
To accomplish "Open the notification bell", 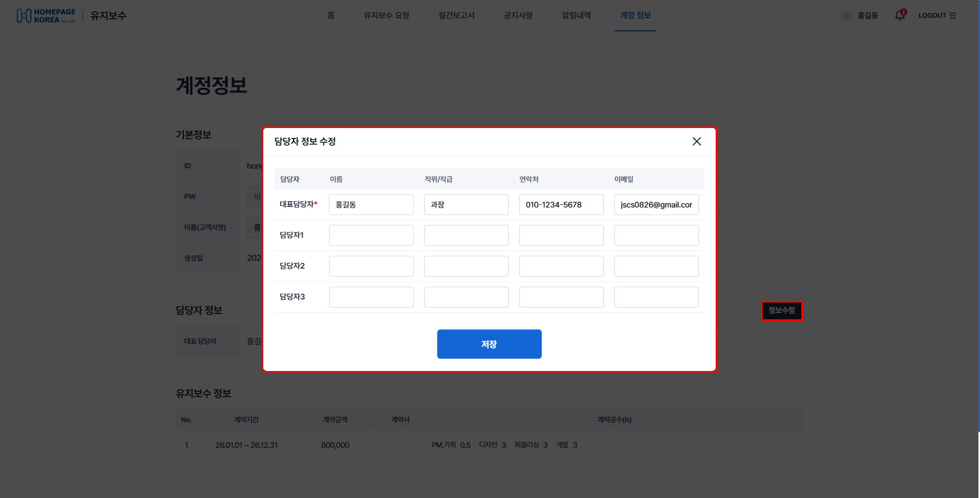I will click(x=900, y=15).
